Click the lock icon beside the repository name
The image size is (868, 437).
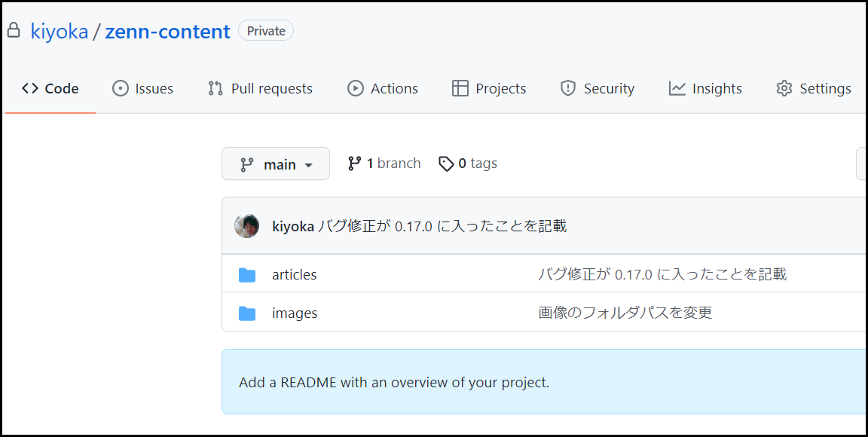pyautogui.click(x=14, y=30)
